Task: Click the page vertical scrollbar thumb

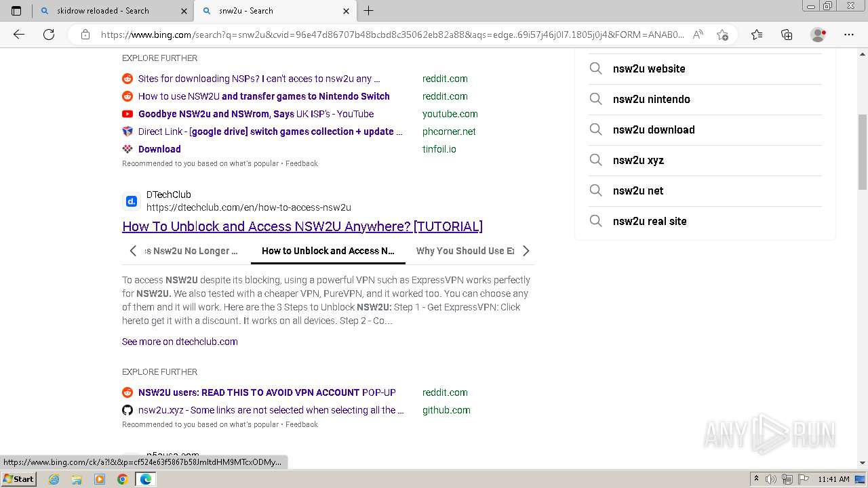Action: pos(862,152)
